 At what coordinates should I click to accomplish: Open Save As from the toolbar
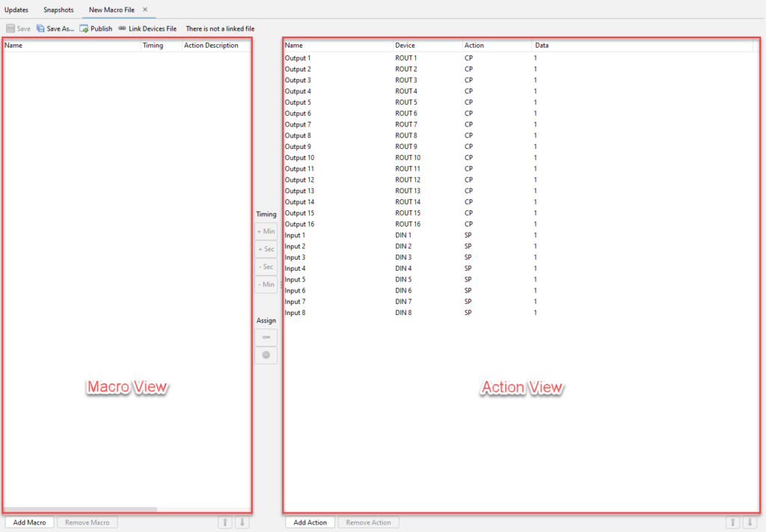55,29
